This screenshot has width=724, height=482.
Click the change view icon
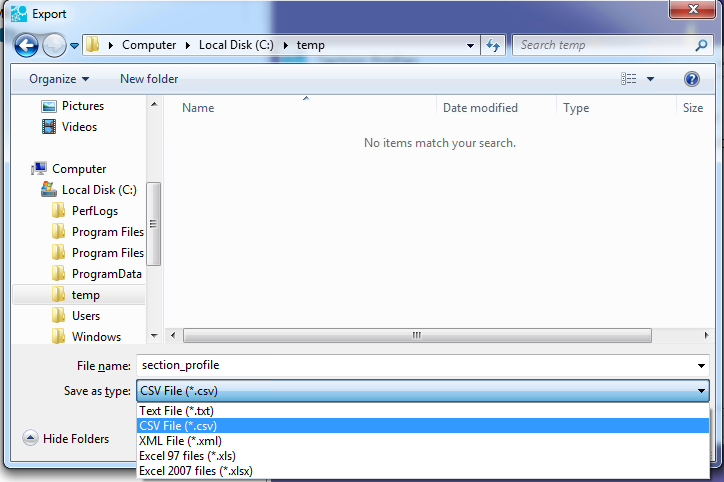click(x=629, y=79)
